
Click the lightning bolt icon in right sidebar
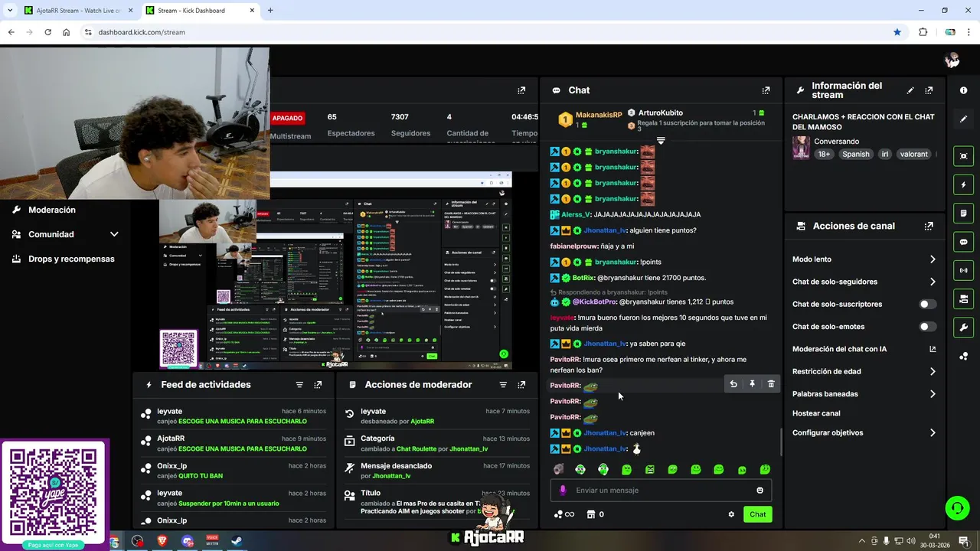click(963, 184)
